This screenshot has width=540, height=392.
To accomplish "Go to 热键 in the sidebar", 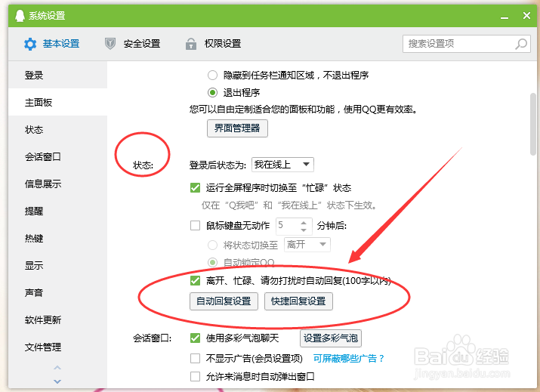I will 57,239.
